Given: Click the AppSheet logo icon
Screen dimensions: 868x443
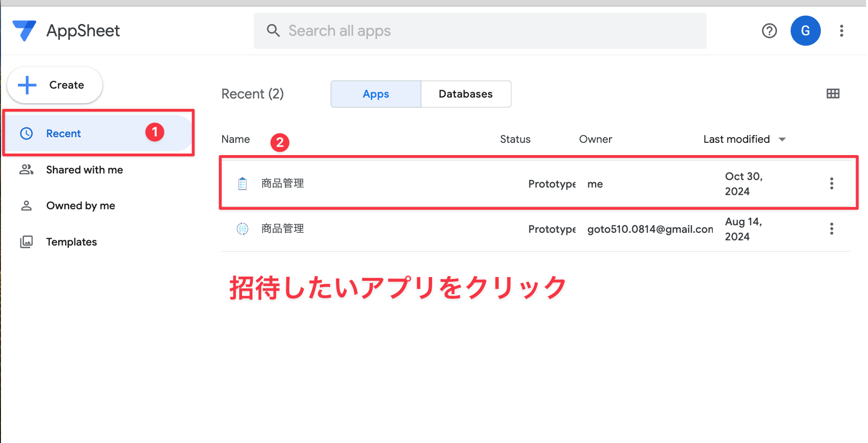Looking at the screenshot, I should click(x=24, y=31).
